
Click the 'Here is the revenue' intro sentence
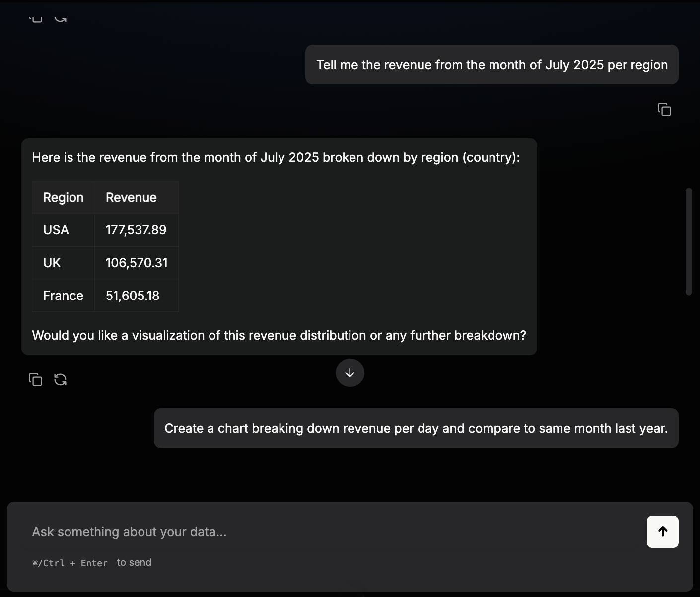tap(276, 157)
